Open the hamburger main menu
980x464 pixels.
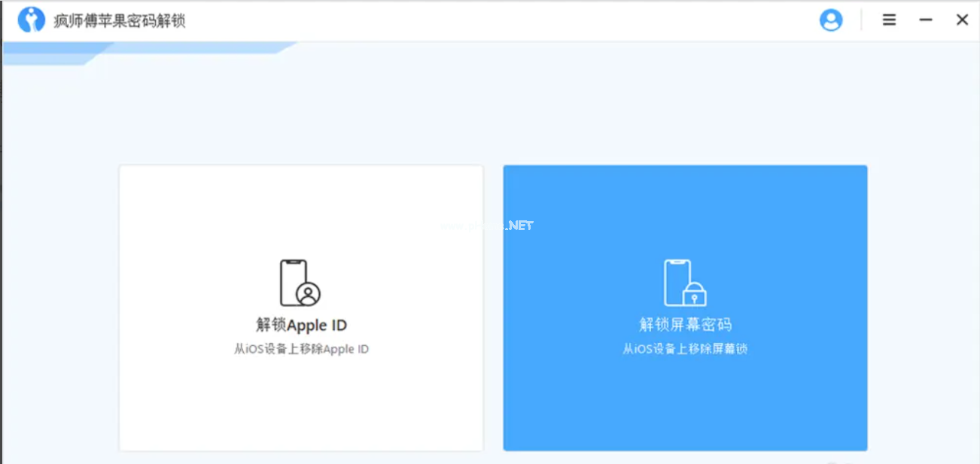889,20
